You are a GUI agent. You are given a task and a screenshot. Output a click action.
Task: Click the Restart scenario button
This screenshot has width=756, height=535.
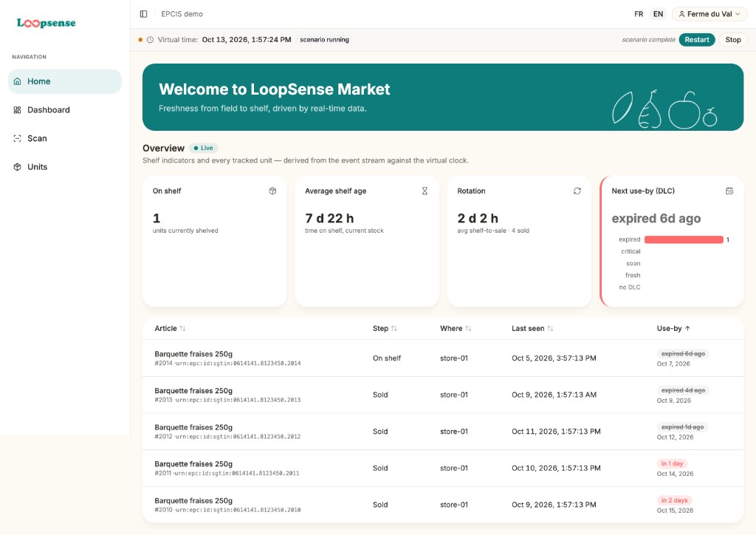697,40
